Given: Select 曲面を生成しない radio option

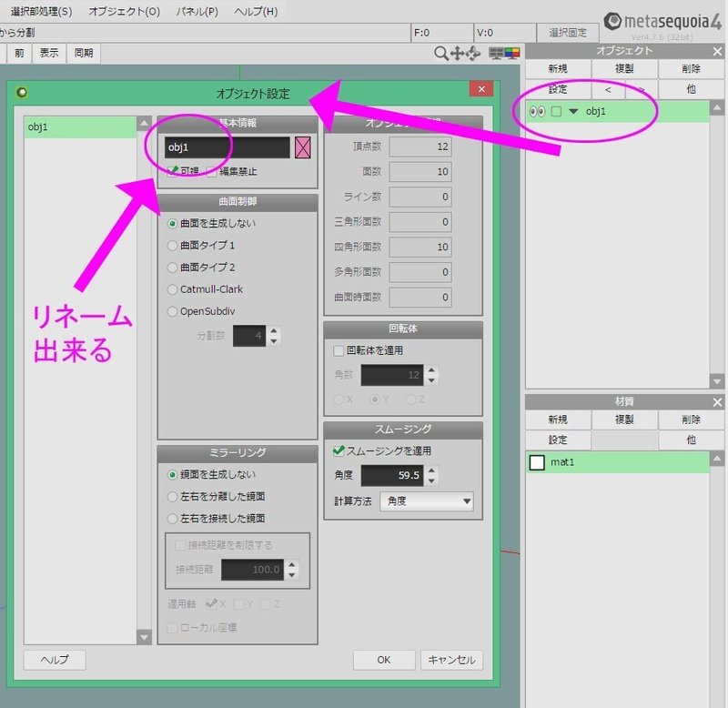Looking at the screenshot, I should tap(172, 223).
